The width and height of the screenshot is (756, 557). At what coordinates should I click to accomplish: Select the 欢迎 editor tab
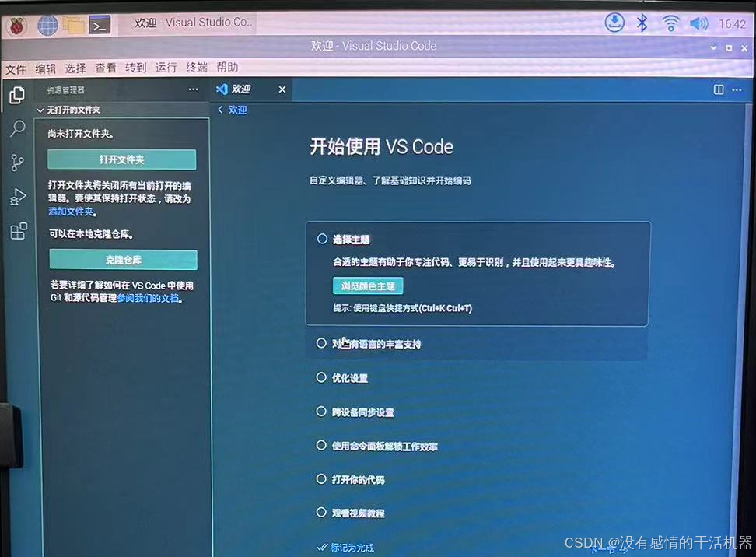tap(251, 89)
